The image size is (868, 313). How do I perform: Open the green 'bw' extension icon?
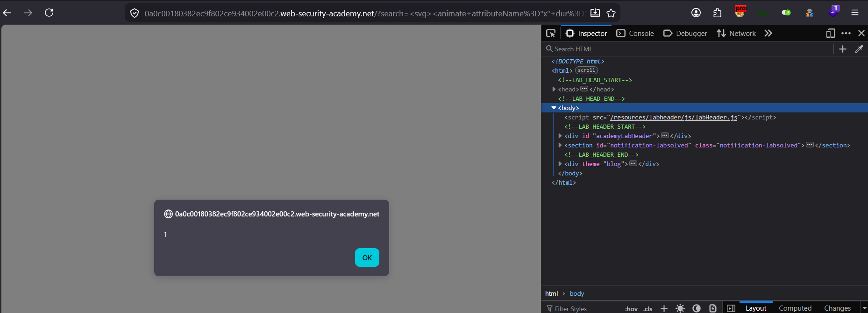[x=762, y=13]
